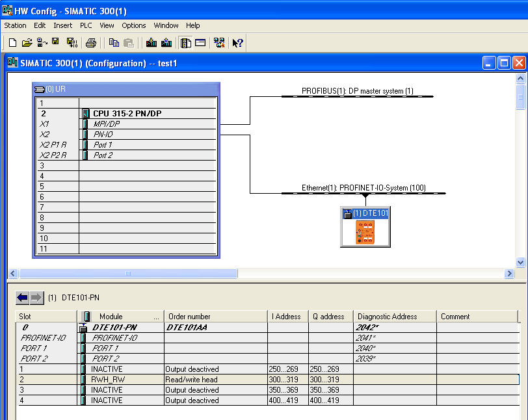Click the HW Config application title icon

[7, 11]
